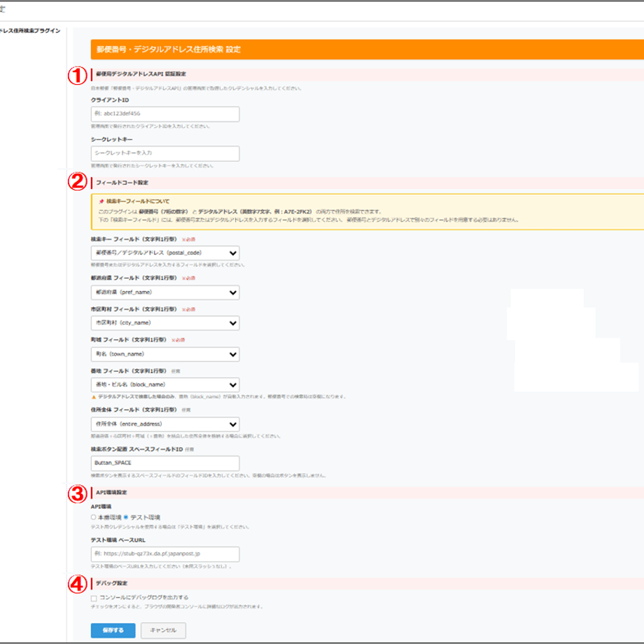Open the postal_code search key dropdown

tap(165, 253)
